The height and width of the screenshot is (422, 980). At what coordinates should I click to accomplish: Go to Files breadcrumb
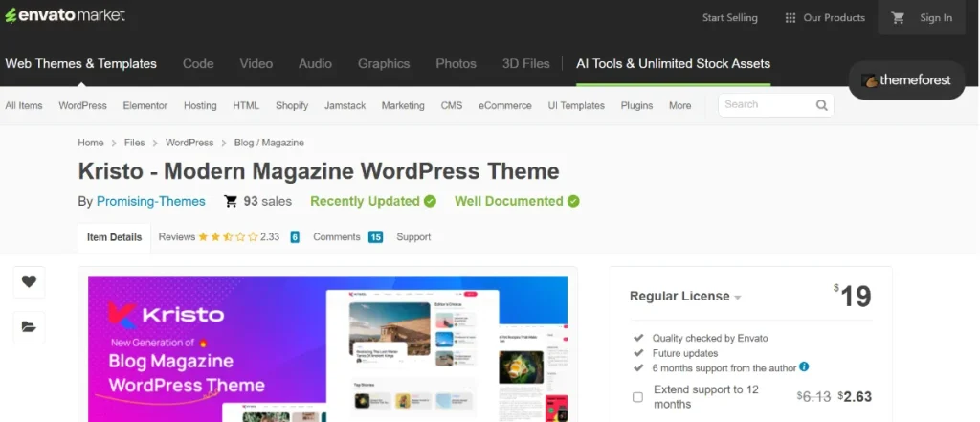(x=134, y=143)
